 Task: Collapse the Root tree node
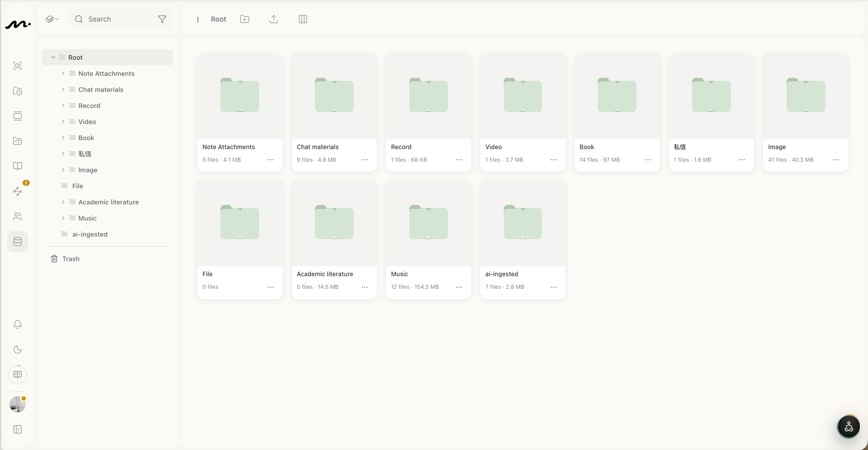tap(53, 57)
